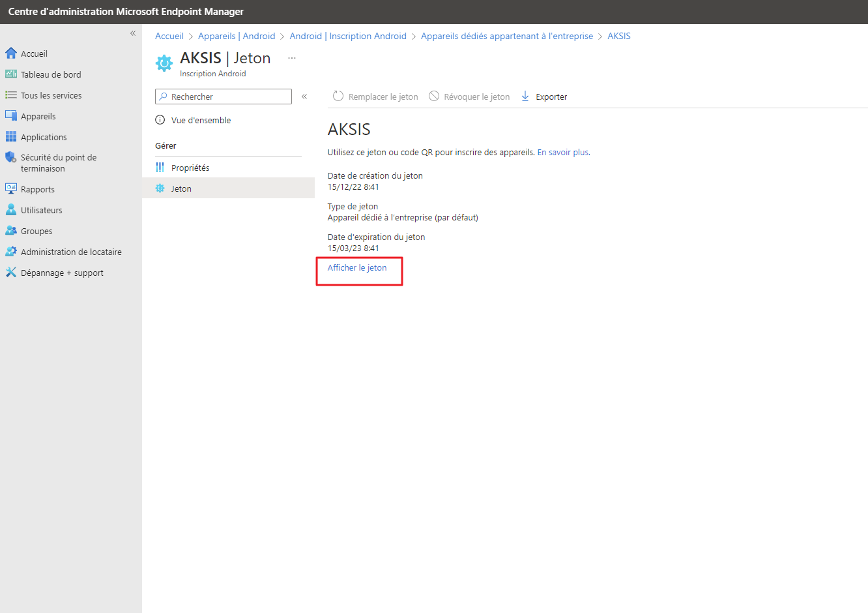The image size is (868, 613).
Task: Click the Tous les services list icon
Action: (11, 95)
